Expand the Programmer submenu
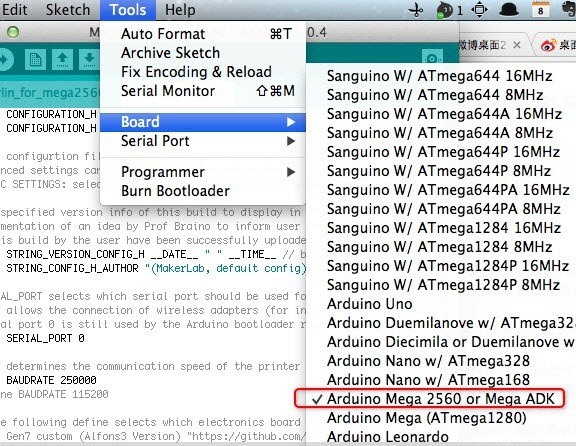Screen dimensions: 576x446 203,172
